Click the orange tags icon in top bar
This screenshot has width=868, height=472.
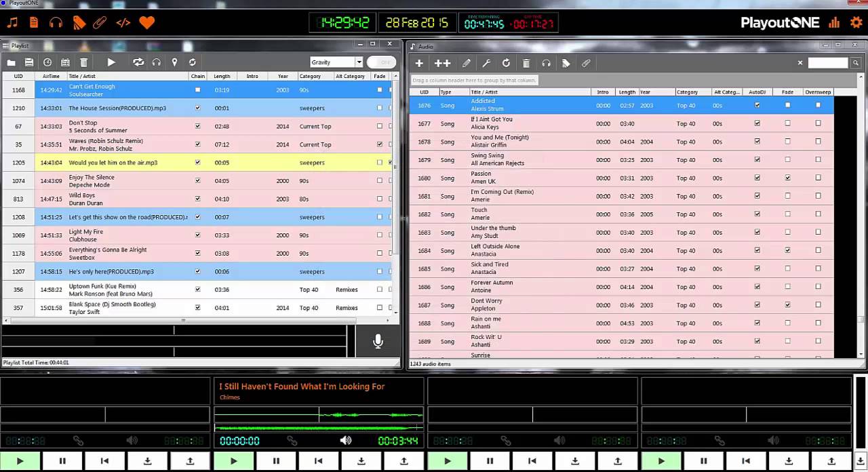pos(79,22)
